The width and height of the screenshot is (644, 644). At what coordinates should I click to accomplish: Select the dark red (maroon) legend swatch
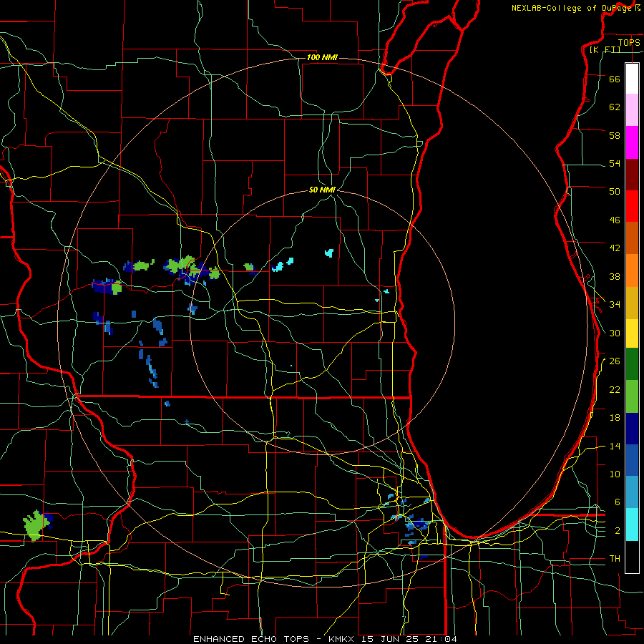(632, 175)
